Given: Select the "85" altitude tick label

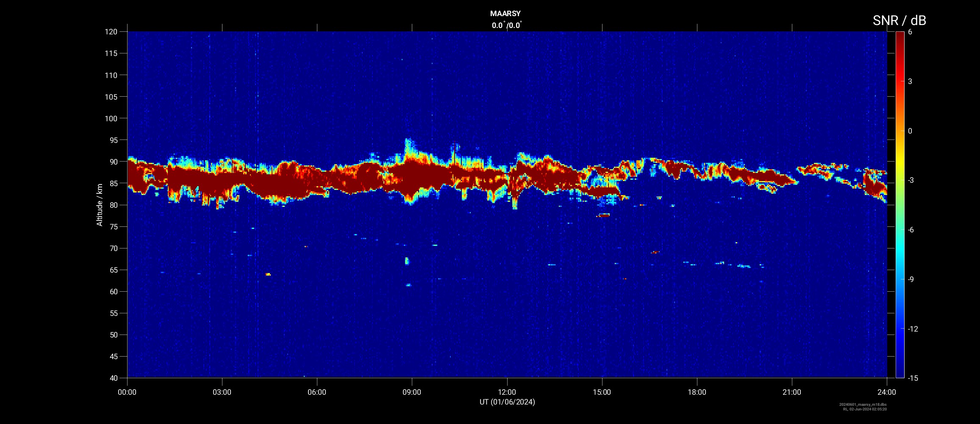Looking at the screenshot, I should point(113,183).
